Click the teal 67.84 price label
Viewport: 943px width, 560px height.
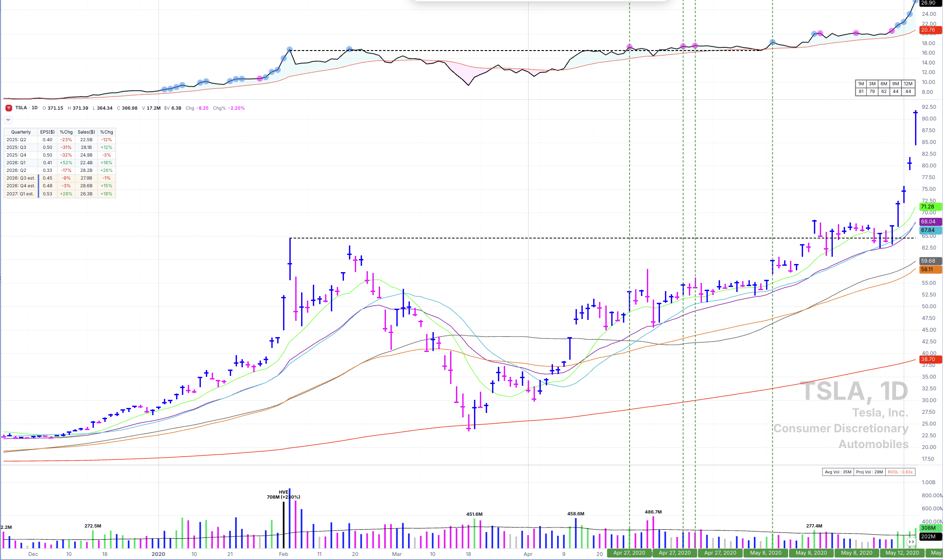coord(930,230)
